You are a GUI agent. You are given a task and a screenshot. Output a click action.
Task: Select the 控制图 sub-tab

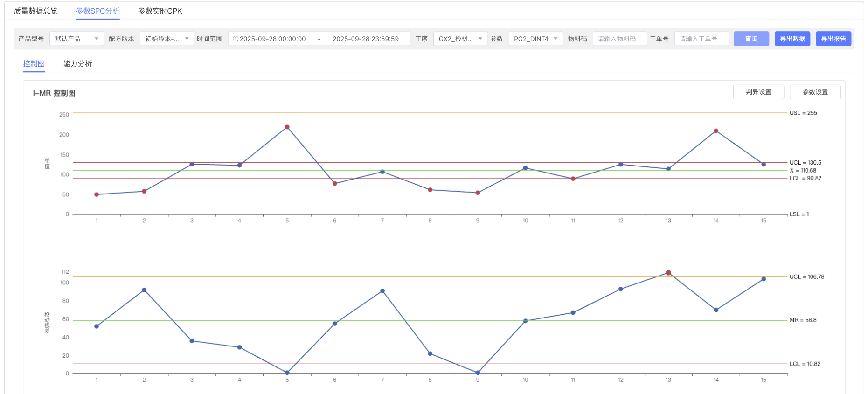[x=34, y=64]
